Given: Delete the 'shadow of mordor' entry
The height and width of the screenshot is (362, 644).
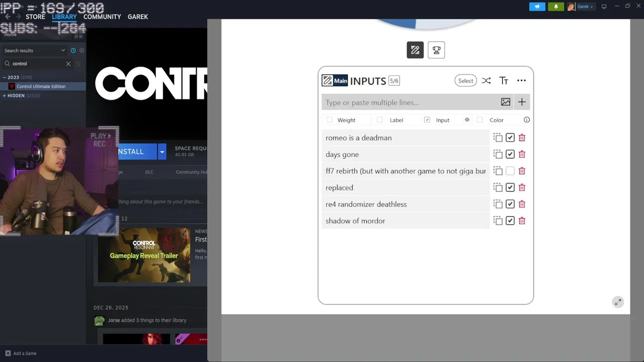Looking at the screenshot, I should [x=522, y=221].
